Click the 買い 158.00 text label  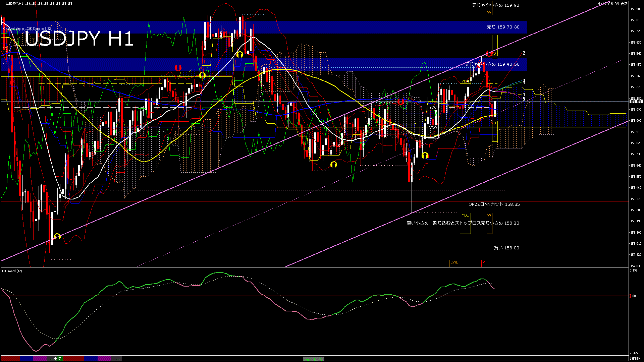506,248
